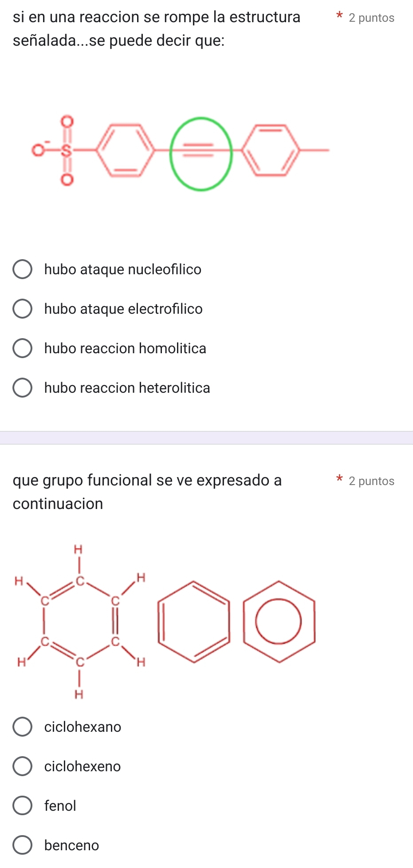
Task: Click the "2 puntos" label of the first question
Action: (x=371, y=18)
